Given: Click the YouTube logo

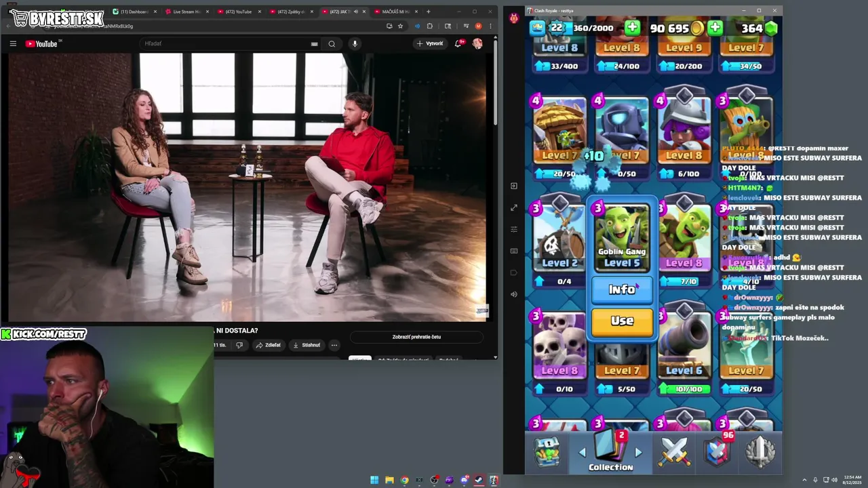Looking at the screenshot, I should pos(43,43).
